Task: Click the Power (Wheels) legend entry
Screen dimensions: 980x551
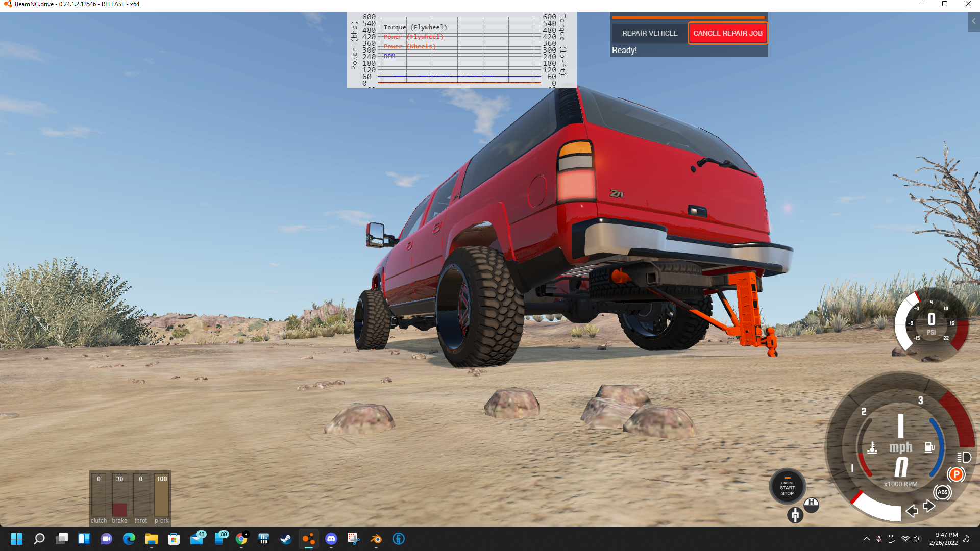Action: (409, 46)
